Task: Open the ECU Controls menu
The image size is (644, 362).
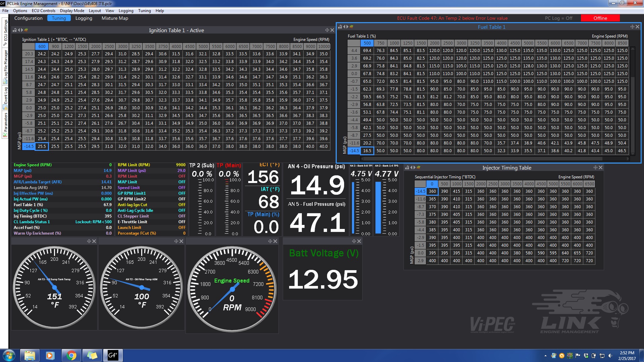Action: pyautogui.click(x=43, y=11)
